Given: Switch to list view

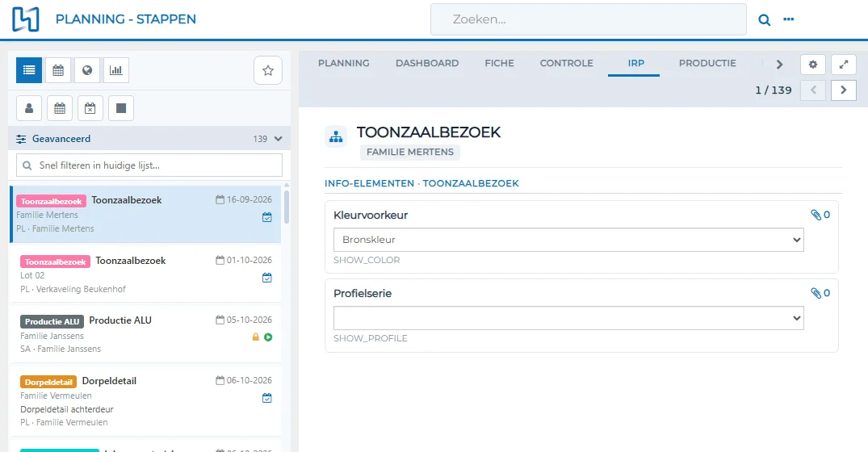Looking at the screenshot, I should (29, 70).
